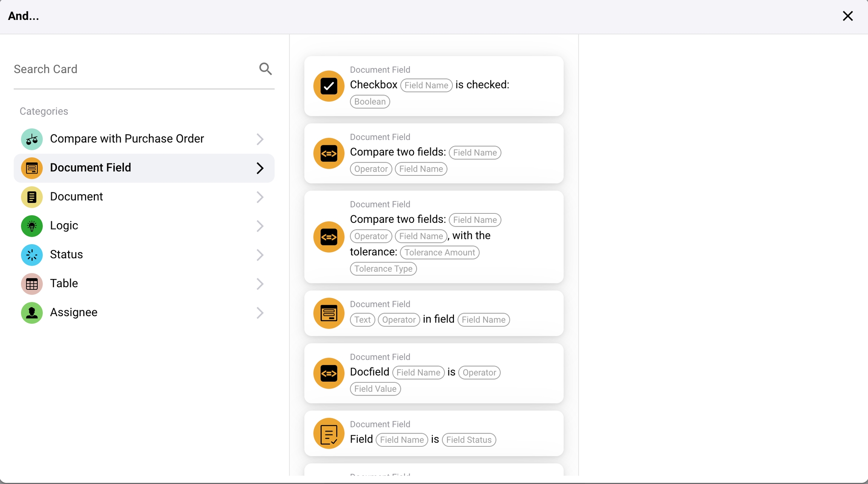Click the Text Operator in field card

pyautogui.click(x=433, y=313)
